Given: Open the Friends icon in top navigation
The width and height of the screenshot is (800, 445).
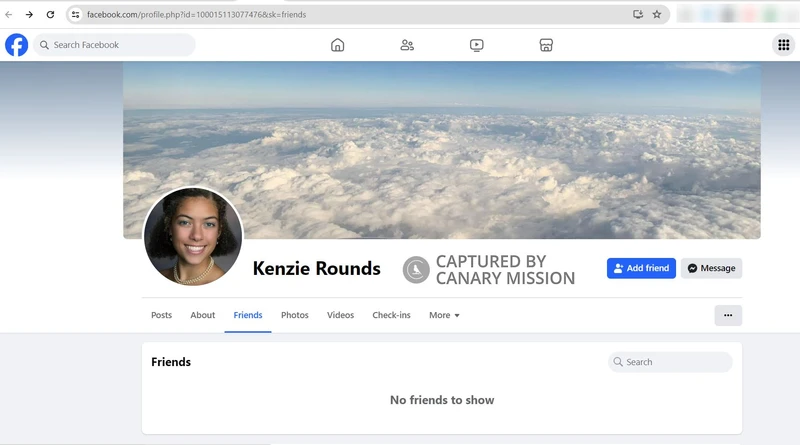Looking at the screenshot, I should coord(407,45).
